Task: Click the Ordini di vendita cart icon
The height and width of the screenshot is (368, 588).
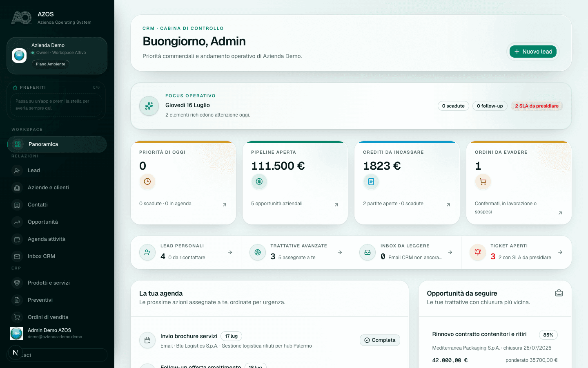Action: (17, 317)
